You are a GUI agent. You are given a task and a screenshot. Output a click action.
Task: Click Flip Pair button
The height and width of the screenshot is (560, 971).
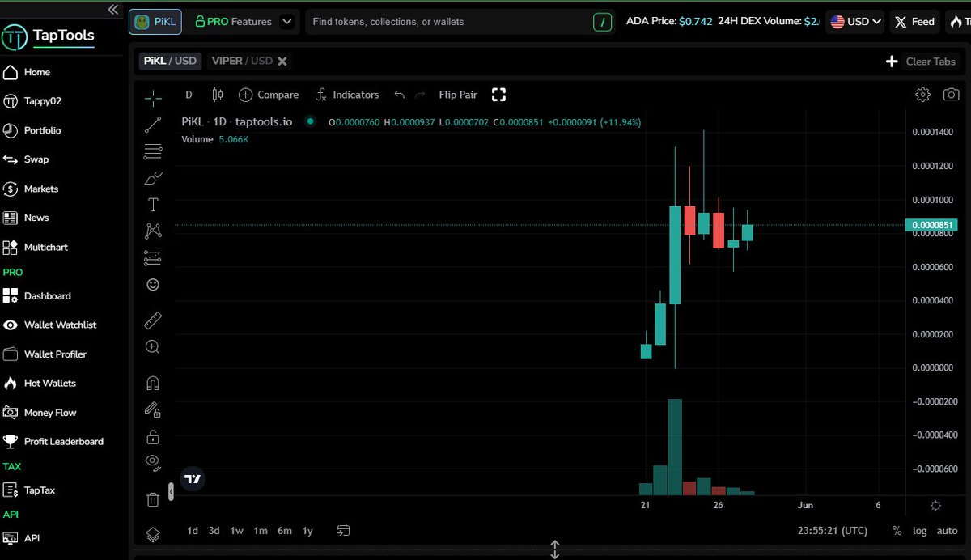click(458, 95)
